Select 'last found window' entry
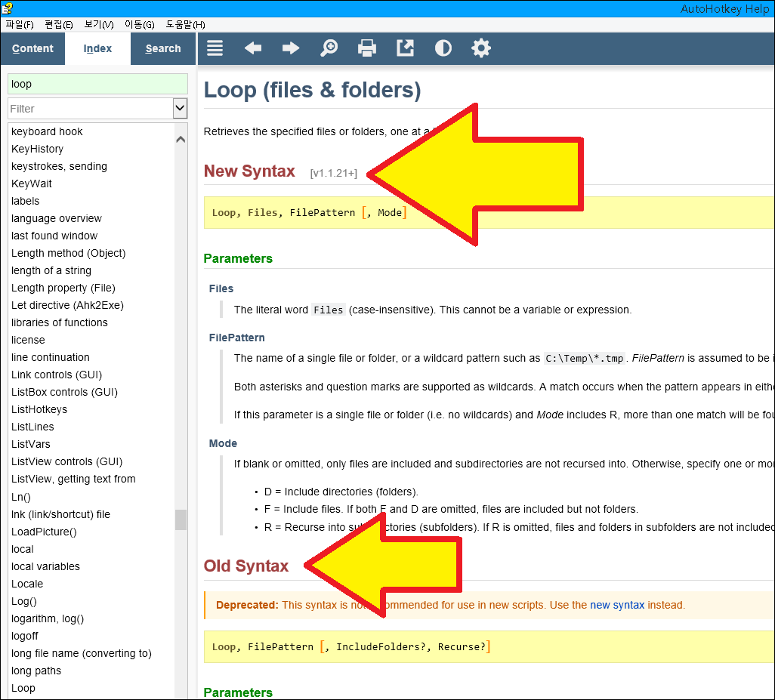 (x=54, y=236)
